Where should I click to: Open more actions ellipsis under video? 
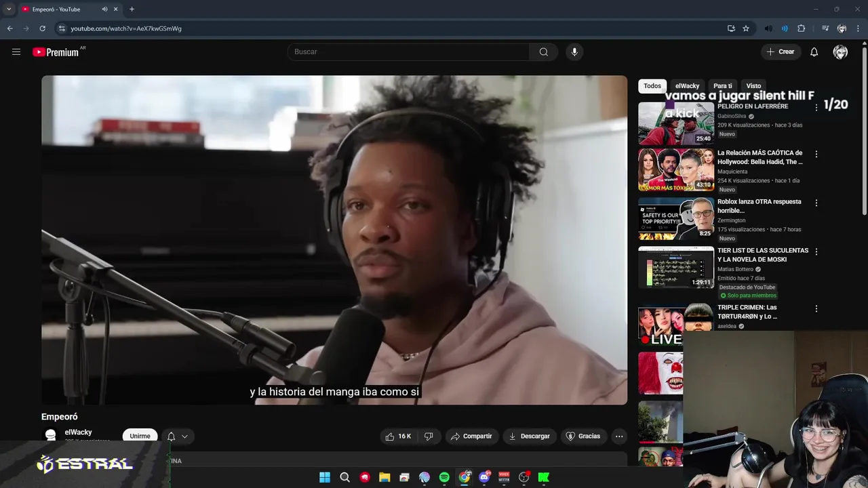coord(619,436)
